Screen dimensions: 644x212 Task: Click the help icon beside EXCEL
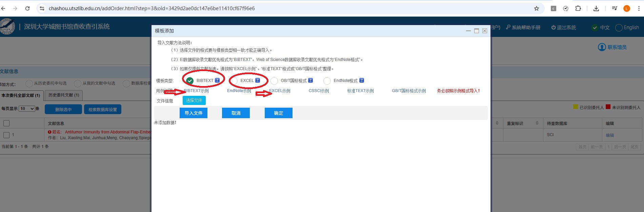[258, 80]
